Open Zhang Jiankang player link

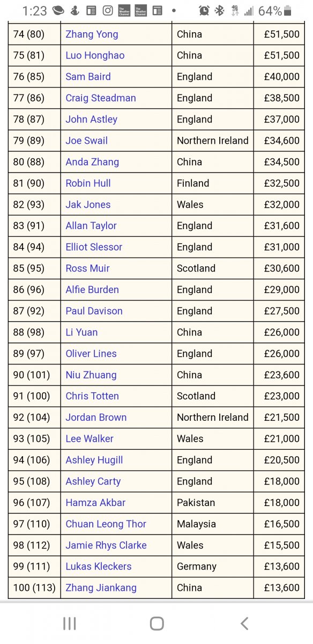tap(101, 588)
